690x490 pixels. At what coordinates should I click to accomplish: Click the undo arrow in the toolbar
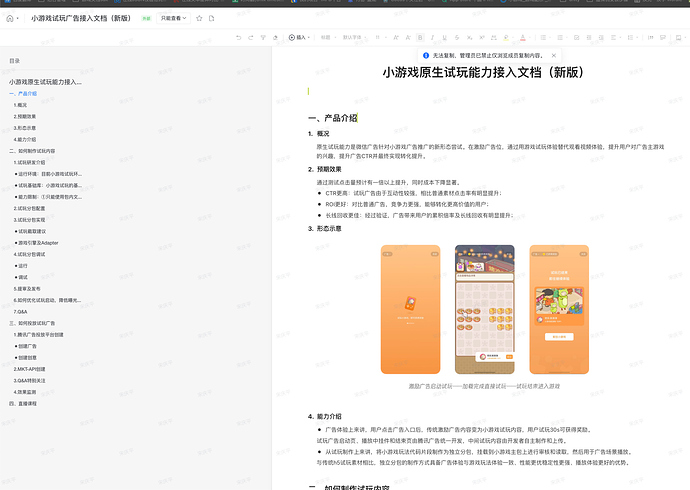tap(239, 37)
